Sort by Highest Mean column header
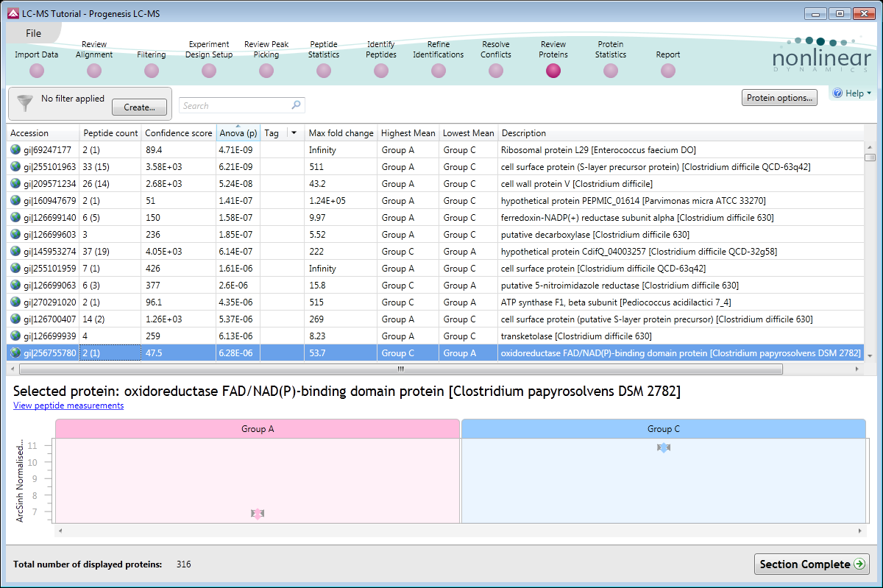Viewport: 883px width, 588px height. coord(408,133)
